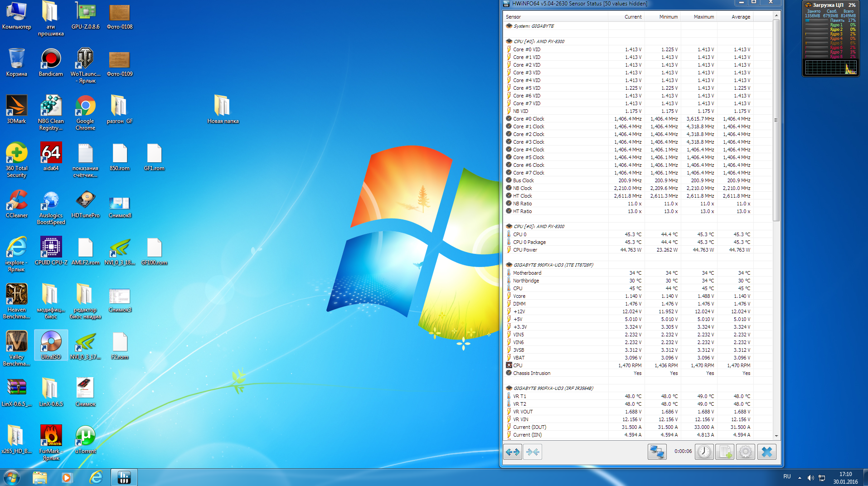Select the Bus Clock sensor row
Image resolution: width=868 pixels, height=486 pixels.
click(x=638, y=180)
